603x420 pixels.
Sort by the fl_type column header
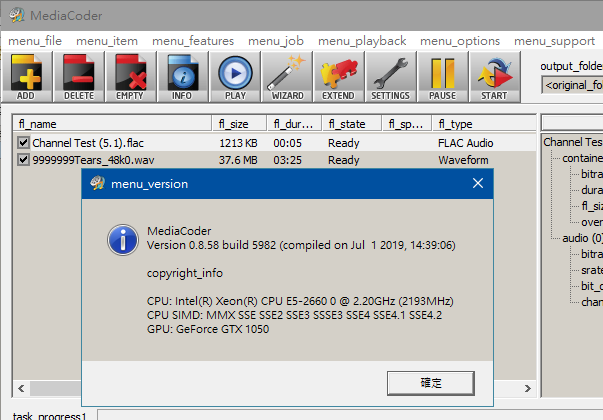[484, 124]
